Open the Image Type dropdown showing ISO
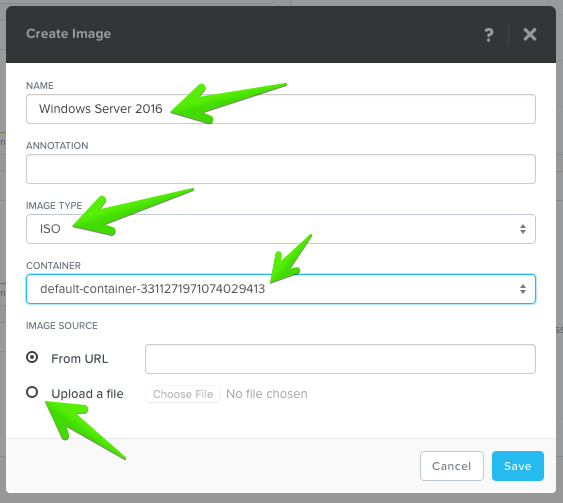The height and width of the screenshot is (503, 563). pyautogui.click(x=281, y=229)
